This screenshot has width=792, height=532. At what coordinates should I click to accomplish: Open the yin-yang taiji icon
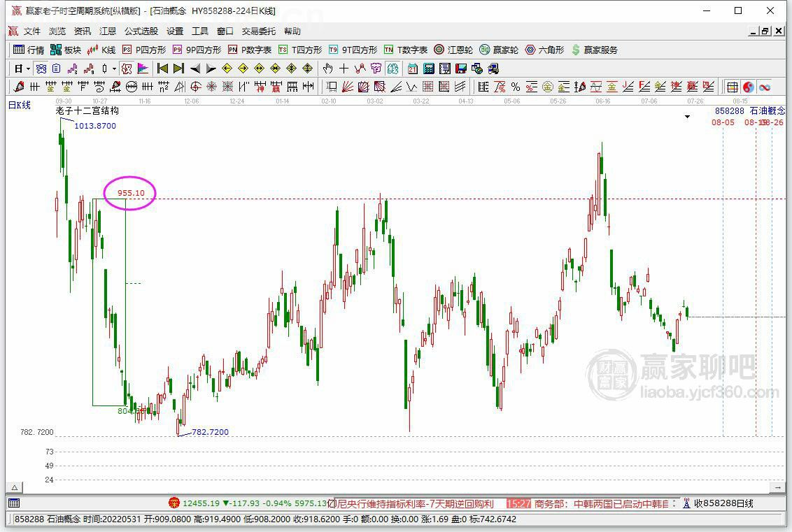(748, 87)
